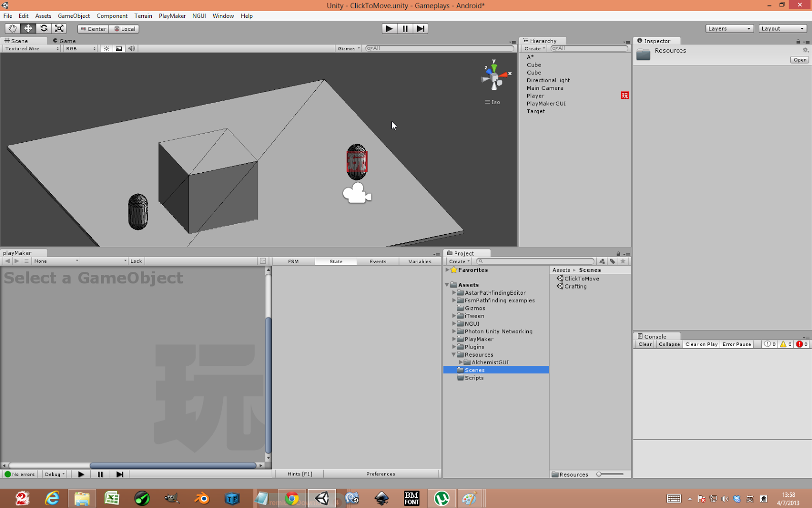This screenshot has width=812, height=508.
Task: Select the Scale tool in the toolbar
Action: [x=59, y=28]
